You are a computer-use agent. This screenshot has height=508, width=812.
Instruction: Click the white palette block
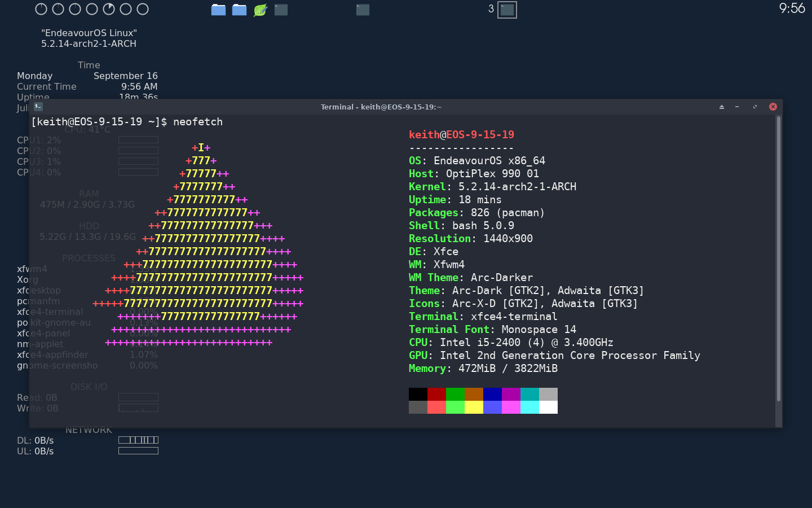[x=548, y=407]
